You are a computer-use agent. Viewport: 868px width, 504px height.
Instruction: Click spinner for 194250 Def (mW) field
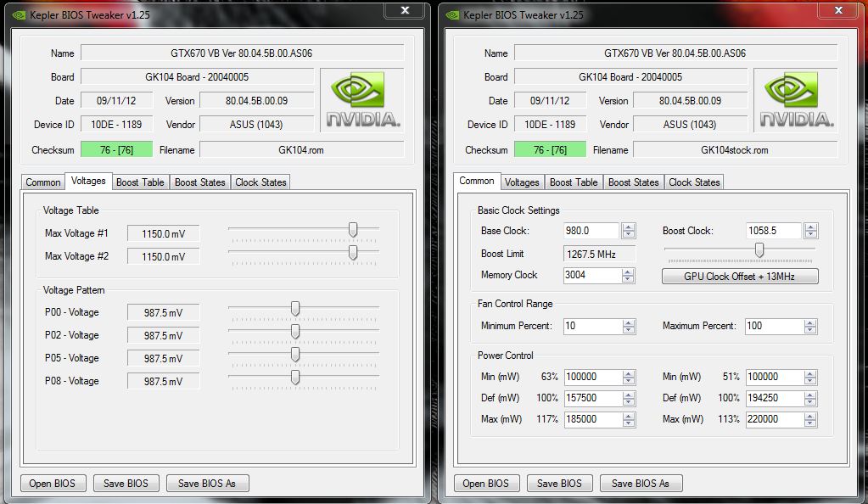tap(810, 398)
